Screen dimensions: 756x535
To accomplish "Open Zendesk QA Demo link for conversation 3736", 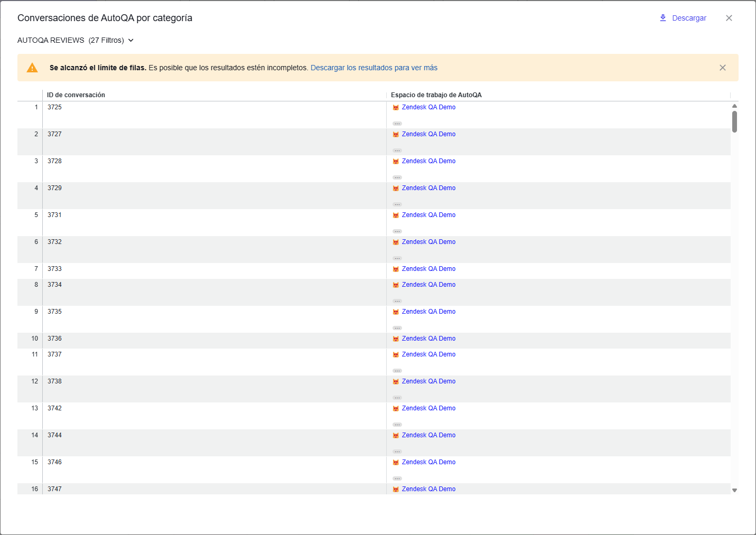I will [428, 339].
